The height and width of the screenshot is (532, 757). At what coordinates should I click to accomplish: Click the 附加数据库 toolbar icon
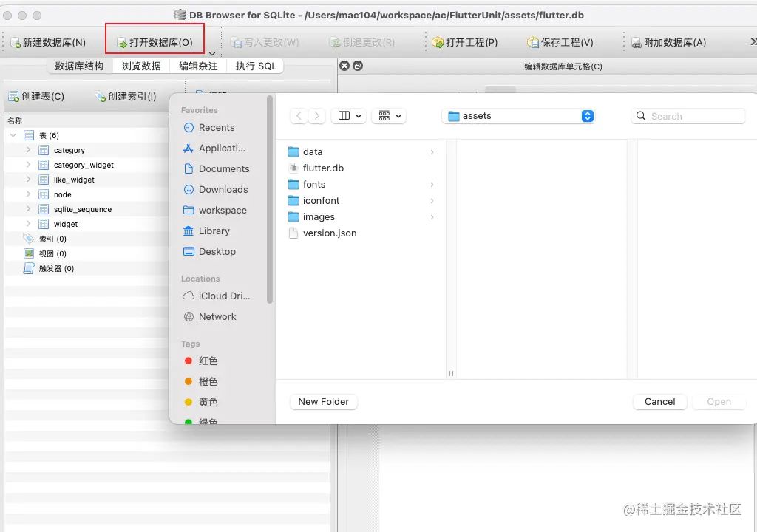[x=668, y=42]
